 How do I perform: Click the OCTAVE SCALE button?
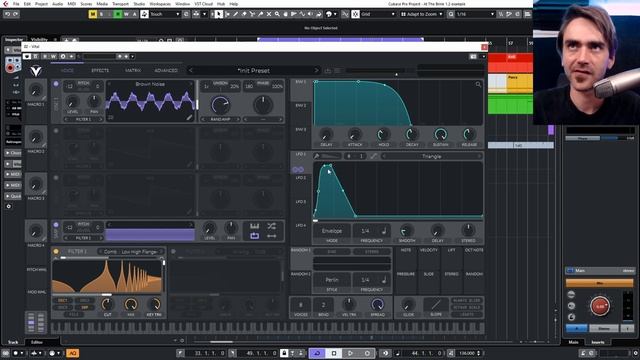click(x=467, y=308)
